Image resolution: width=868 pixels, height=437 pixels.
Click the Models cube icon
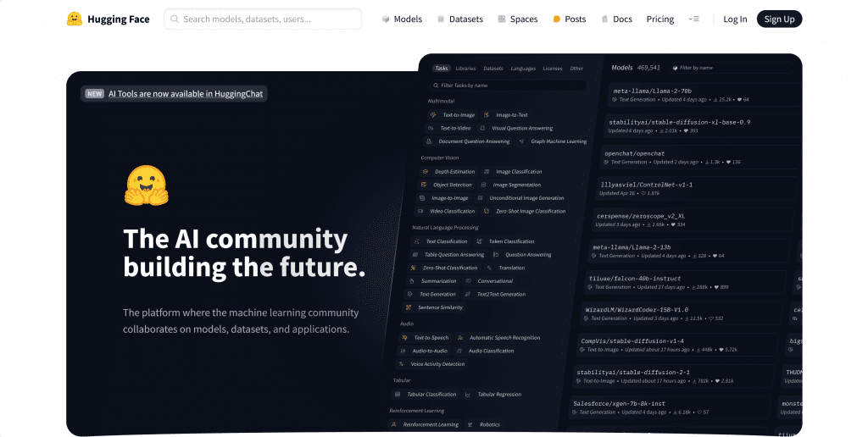click(x=386, y=19)
